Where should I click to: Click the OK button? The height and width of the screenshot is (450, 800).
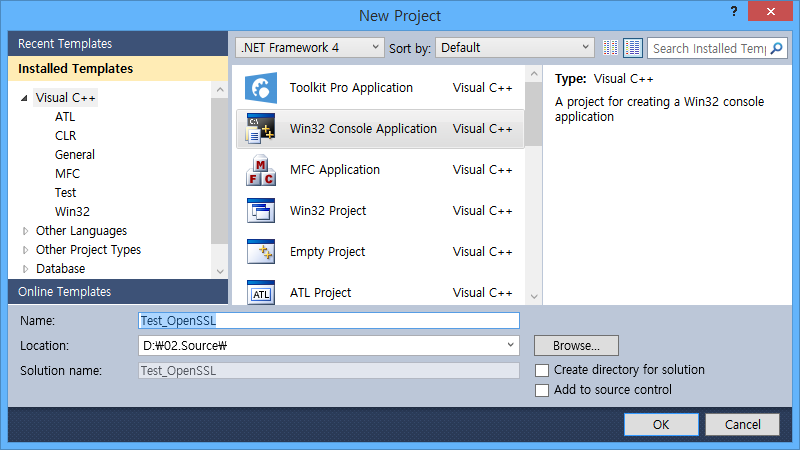[x=661, y=424]
